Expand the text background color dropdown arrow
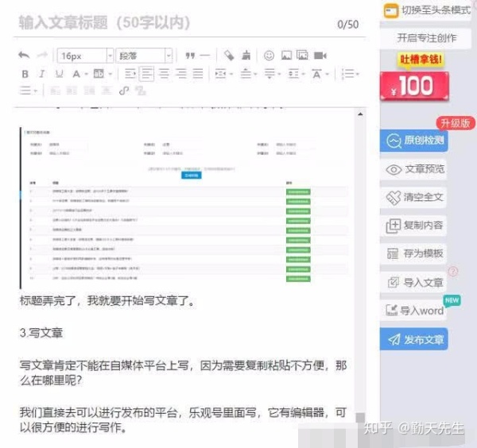477x448 pixels. click(111, 74)
